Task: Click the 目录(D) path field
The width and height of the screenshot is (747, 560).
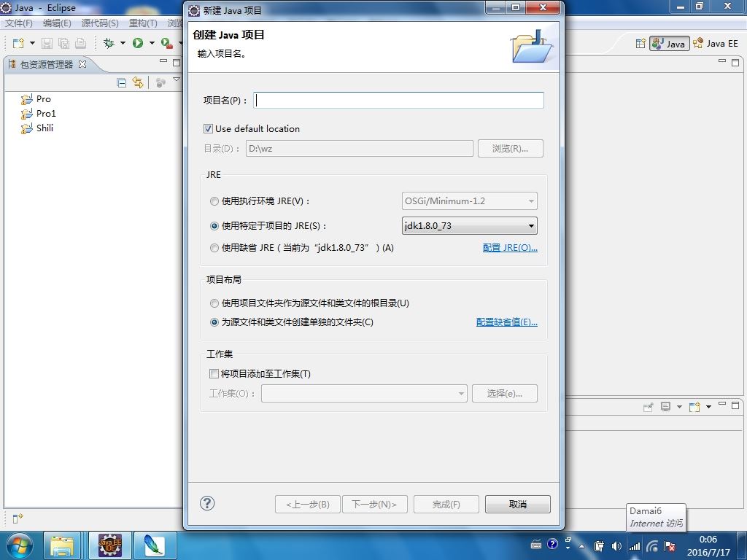Action: 359,149
